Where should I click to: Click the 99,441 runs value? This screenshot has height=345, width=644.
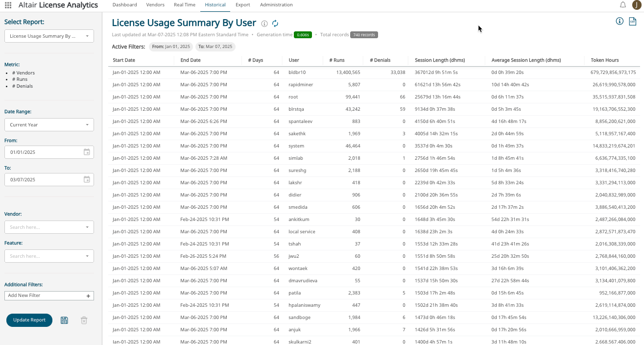[353, 97]
